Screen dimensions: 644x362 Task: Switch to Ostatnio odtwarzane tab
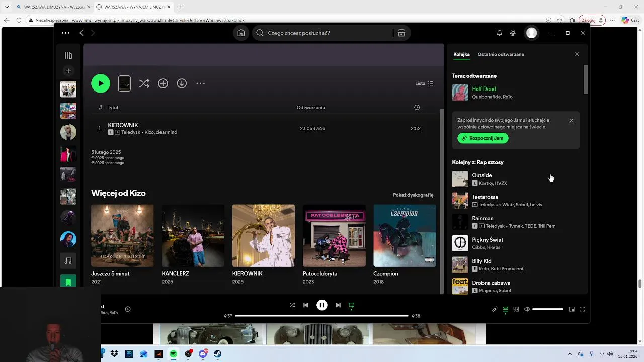click(x=501, y=54)
